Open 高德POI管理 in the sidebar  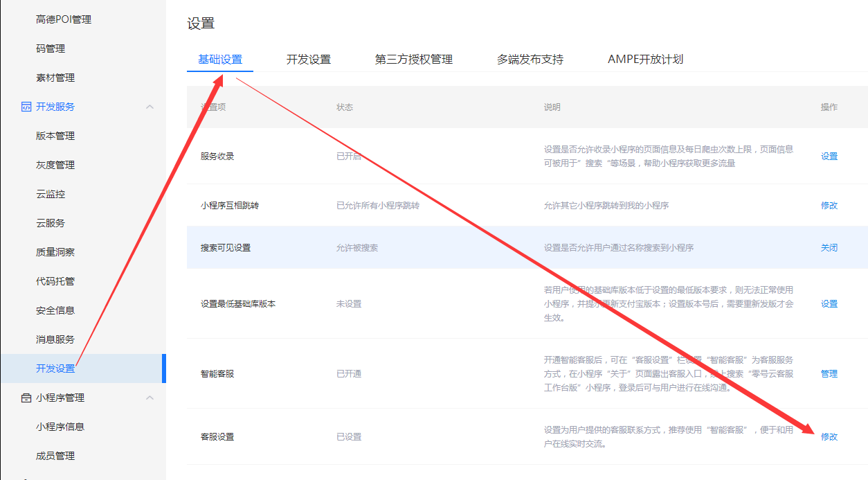(64, 19)
